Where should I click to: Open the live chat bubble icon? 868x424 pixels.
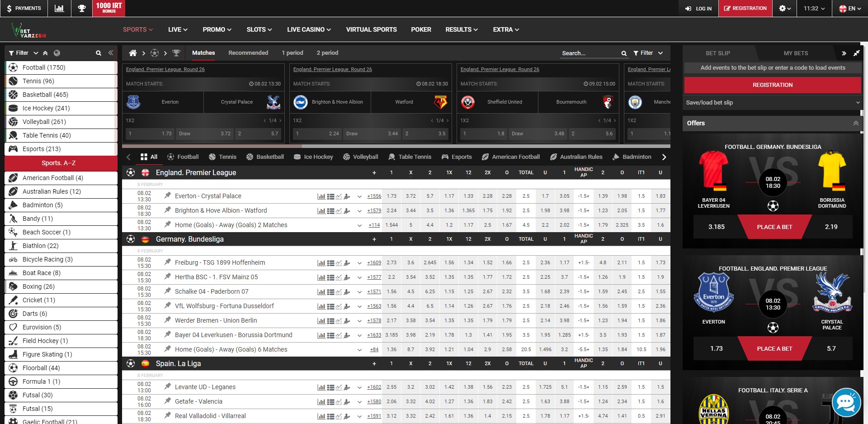[x=846, y=402]
